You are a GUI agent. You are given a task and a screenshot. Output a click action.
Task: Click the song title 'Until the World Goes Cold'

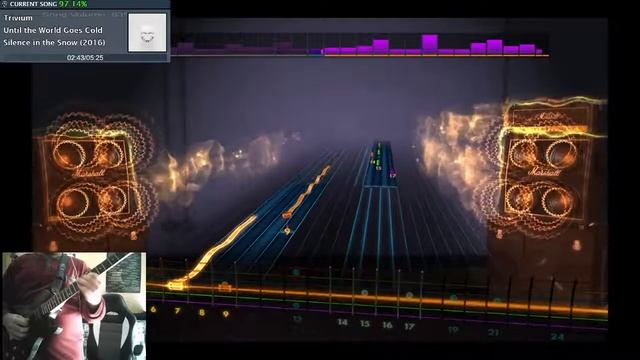pos(53,30)
